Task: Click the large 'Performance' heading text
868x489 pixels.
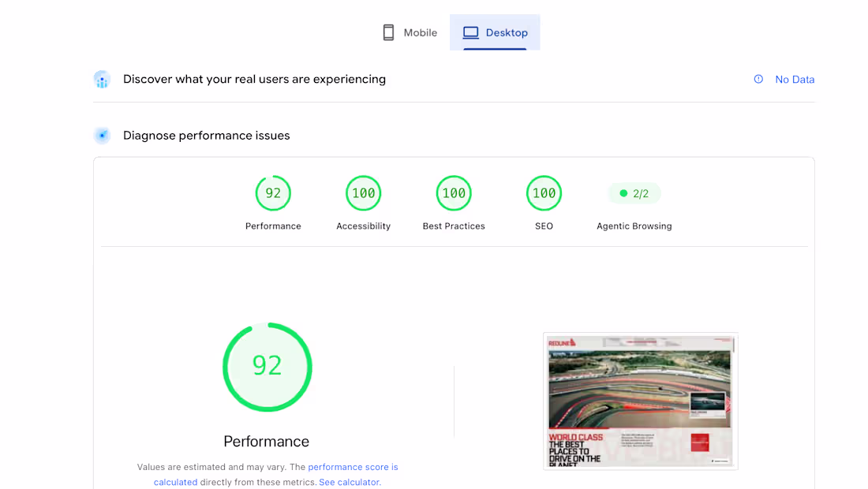Action: 266,442
